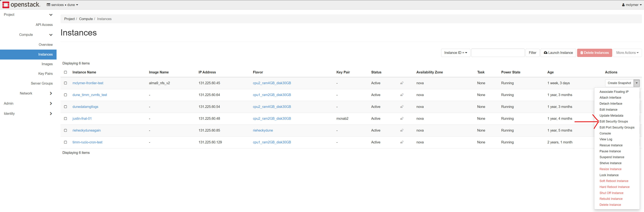Expand the Admin sidebar section
Image resolution: width=644 pixels, height=212 pixels.
click(x=51, y=103)
